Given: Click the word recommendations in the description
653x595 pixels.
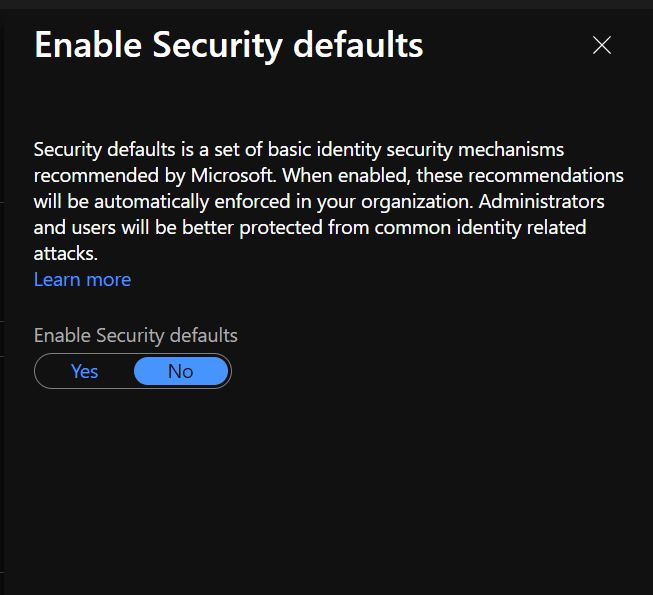Looking at the screenshot, I should 544,175.
